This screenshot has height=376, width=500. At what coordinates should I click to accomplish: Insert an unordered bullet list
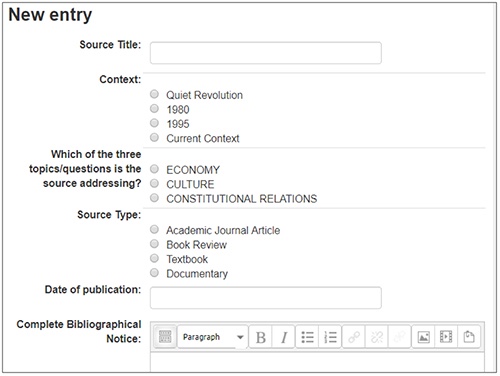307,337
